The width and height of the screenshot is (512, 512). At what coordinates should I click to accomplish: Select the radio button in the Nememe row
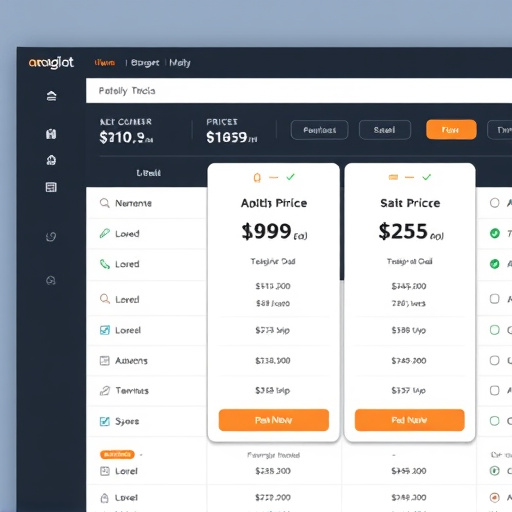495,203
